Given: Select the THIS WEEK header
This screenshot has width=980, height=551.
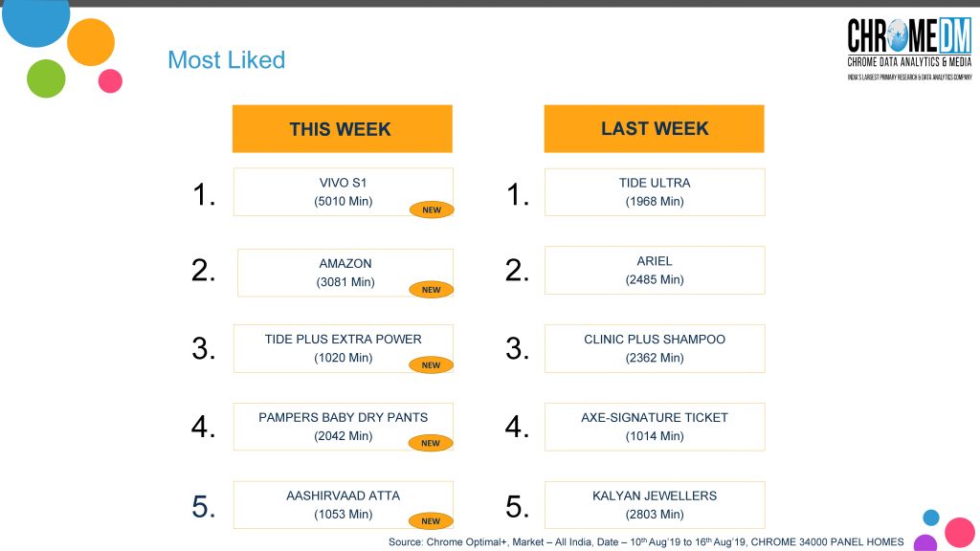Looking at the screenshot, I should [342, 129].
